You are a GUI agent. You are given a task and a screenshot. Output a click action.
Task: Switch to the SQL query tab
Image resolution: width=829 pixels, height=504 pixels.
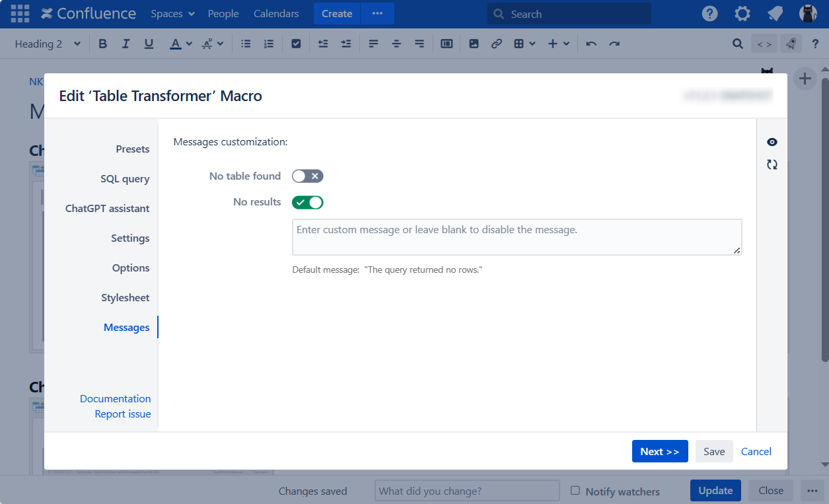[x=125, y=179]
